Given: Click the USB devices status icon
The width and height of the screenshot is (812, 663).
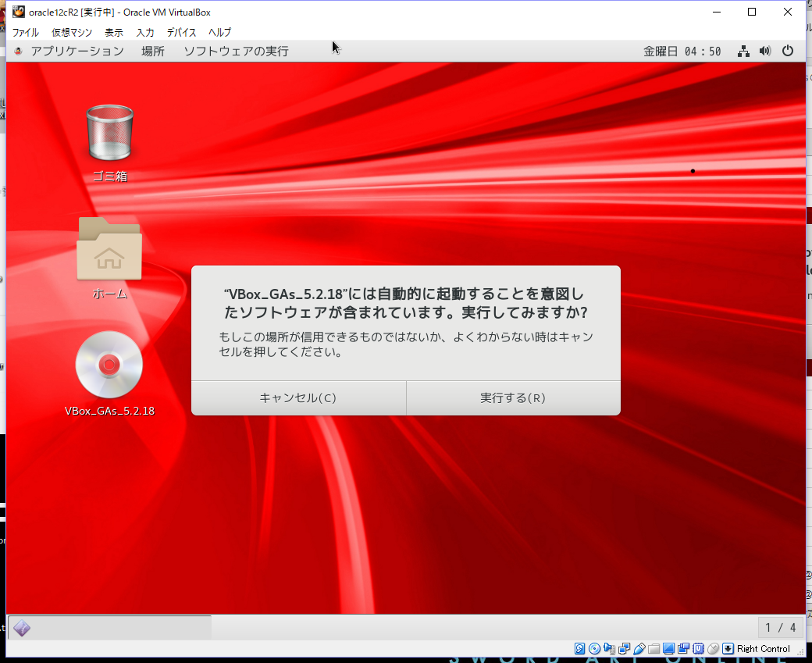Looking at the screenshot, I should point(638,649).
